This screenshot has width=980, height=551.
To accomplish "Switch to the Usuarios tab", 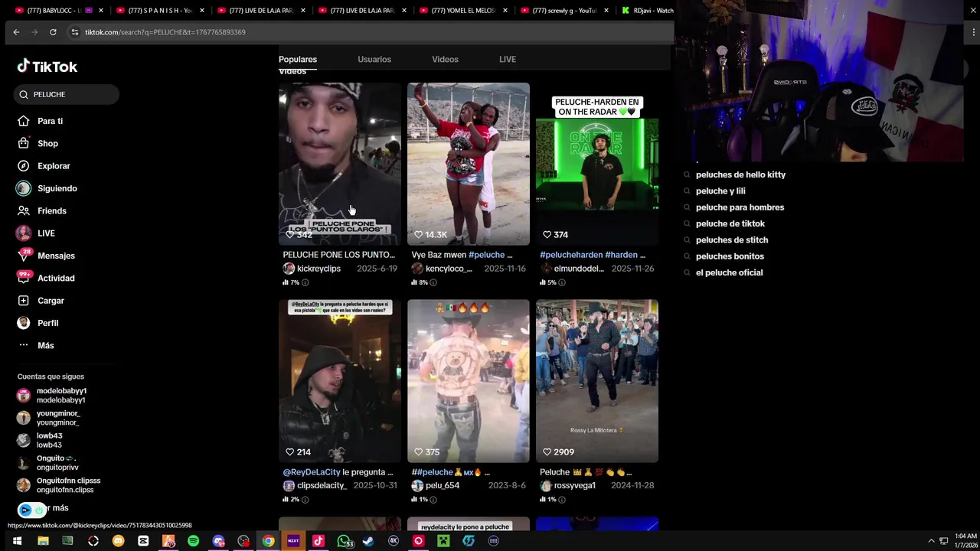I will click(374, 60).
